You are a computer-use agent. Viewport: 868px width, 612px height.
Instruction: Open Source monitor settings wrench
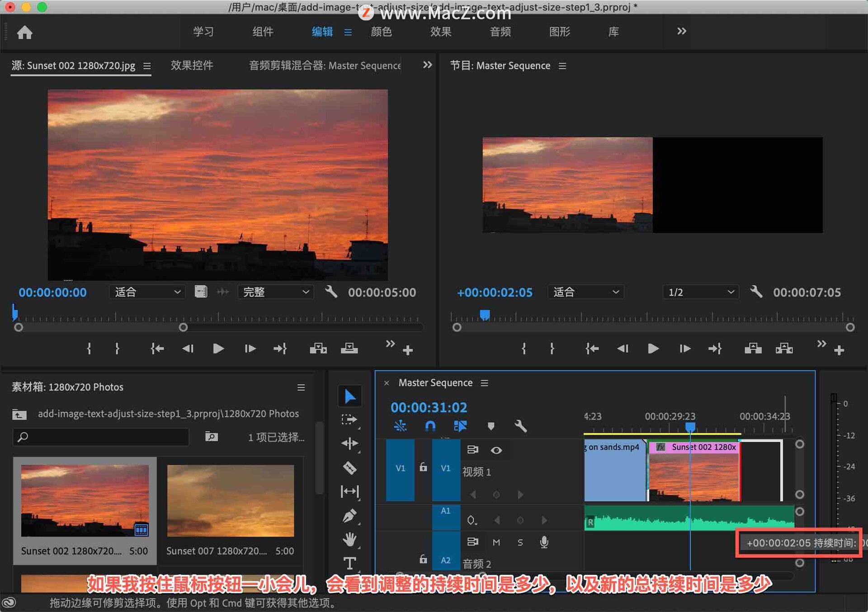pyautogui.click(x=331, y=292)
